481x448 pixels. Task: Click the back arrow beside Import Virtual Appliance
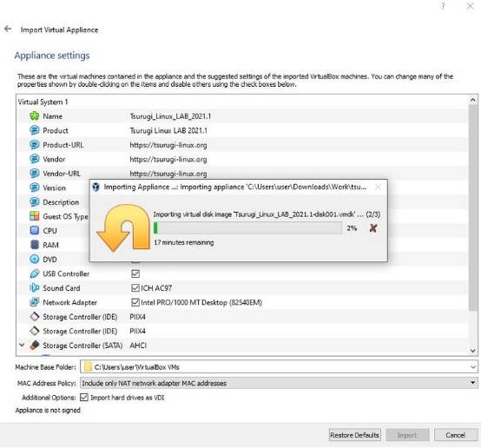[x=8, y=29]
